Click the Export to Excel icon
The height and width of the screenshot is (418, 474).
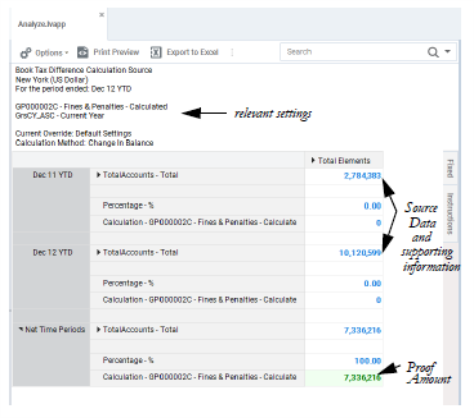coord(156,52)
